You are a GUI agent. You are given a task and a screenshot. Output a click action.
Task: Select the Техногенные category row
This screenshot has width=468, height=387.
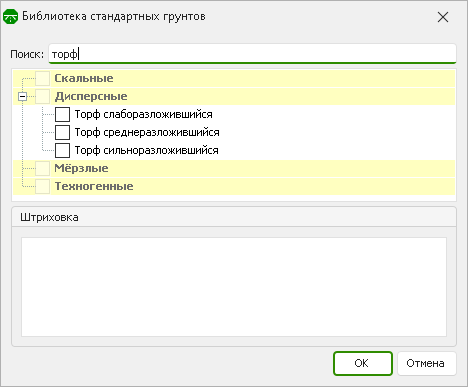pyautogui.click(x=234, y=186)
